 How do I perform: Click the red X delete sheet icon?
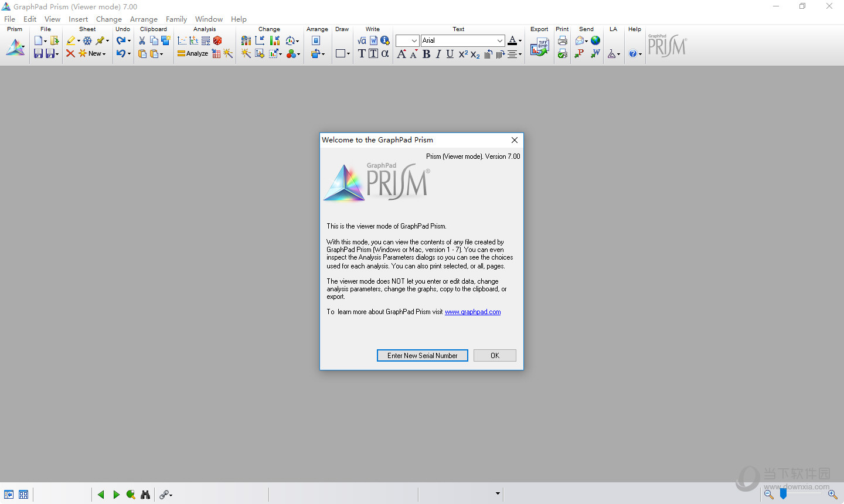(70, 53)
